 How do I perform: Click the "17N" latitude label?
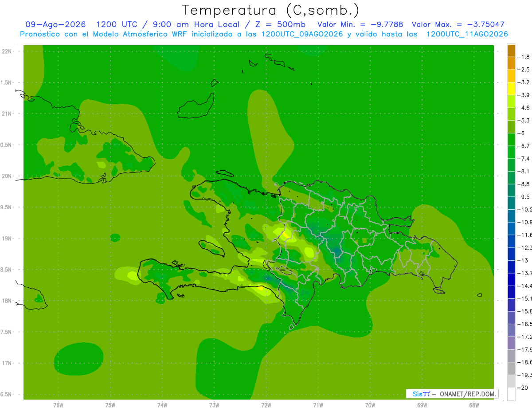(x=6, y=363)
